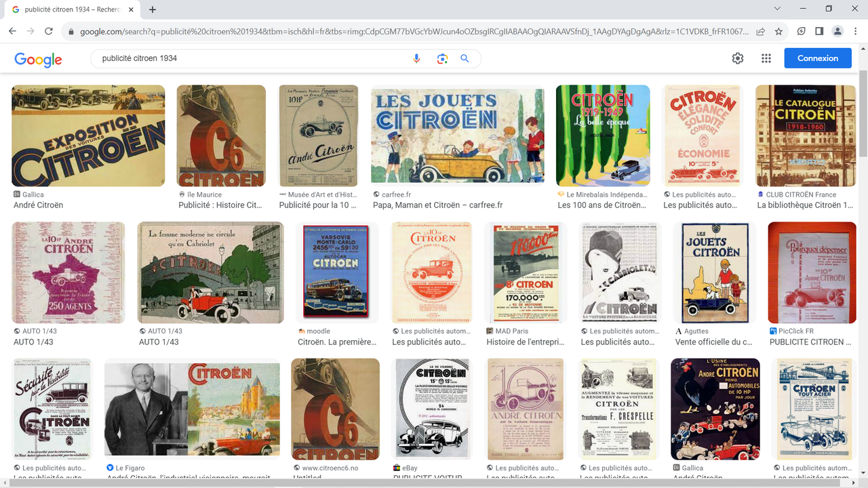View site information via the padlock icon
The height and width of the screenshot is (488, 868).
pyautogui.click(x=71, y=31)
